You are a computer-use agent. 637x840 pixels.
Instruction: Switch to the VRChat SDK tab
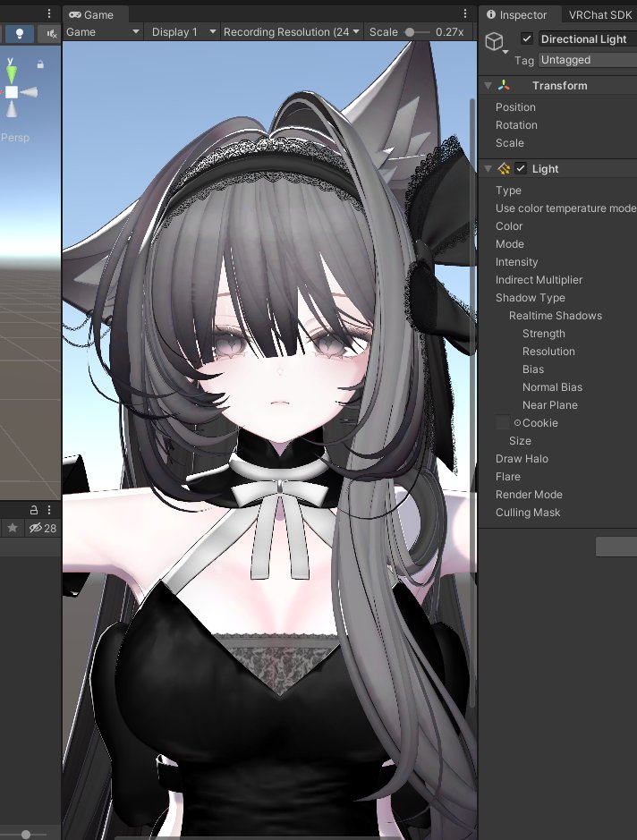point(599,15)
